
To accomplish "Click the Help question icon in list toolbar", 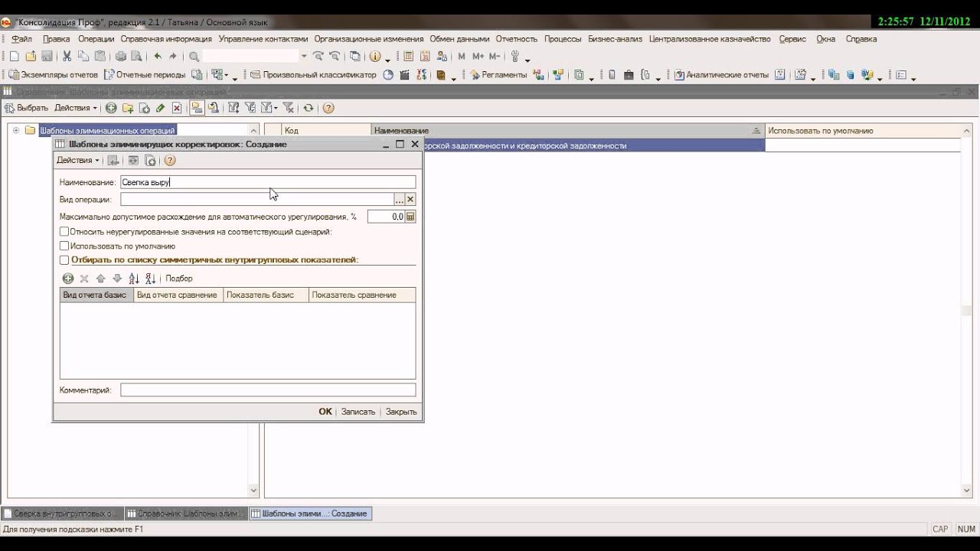I will point(328,108).
